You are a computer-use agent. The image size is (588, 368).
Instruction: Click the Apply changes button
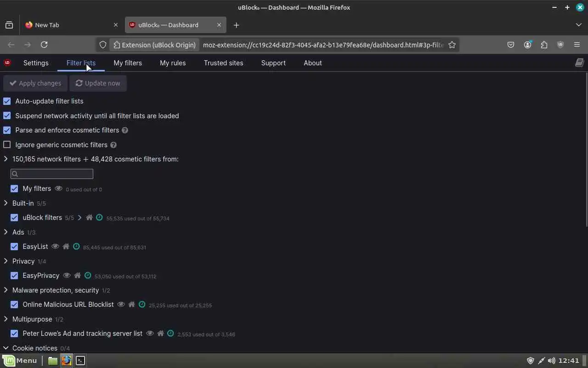pyautogui.click(x=35, y=83)
